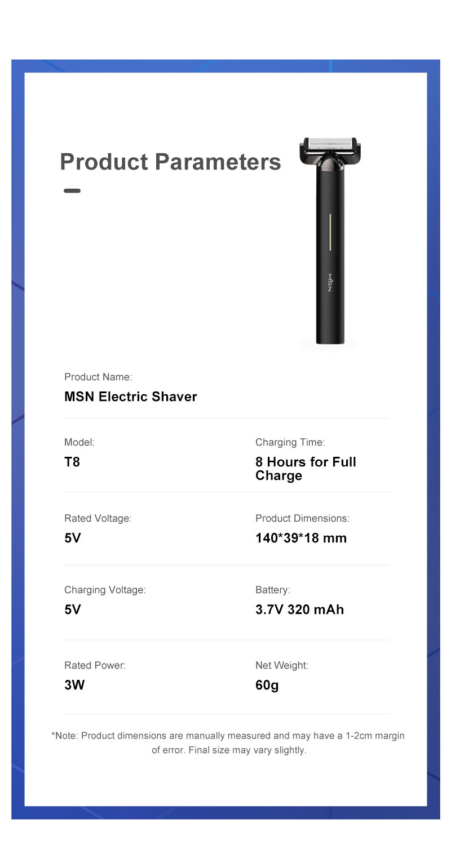
Task: Click the "8 Hours for Full Charge" text
Action: 306,469
